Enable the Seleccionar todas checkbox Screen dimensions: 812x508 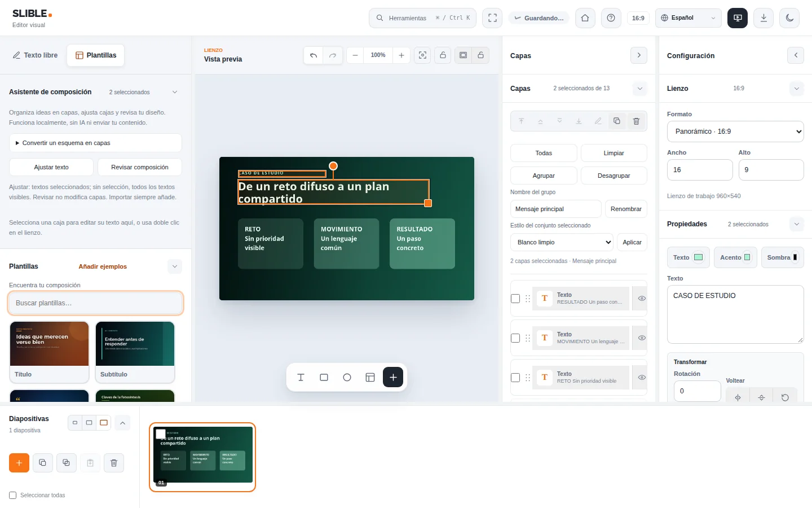(13, 495)
